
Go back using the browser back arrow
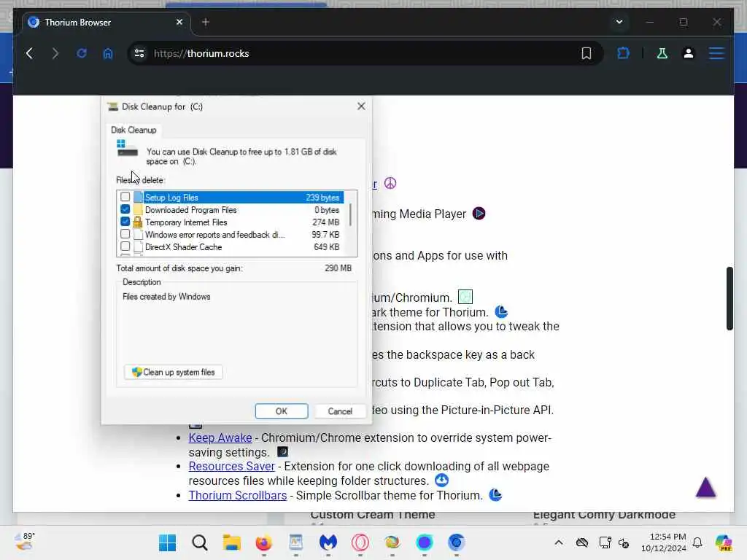pos(29,53)
